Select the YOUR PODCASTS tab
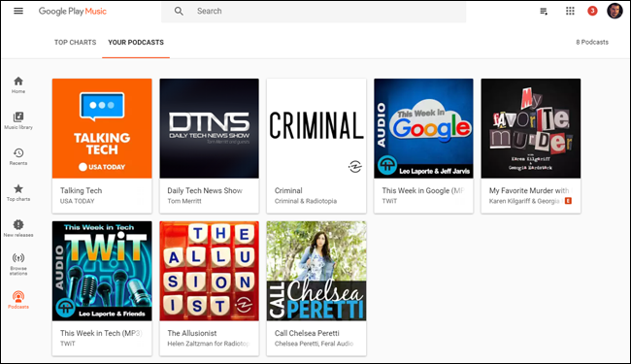 click(136, 43)
